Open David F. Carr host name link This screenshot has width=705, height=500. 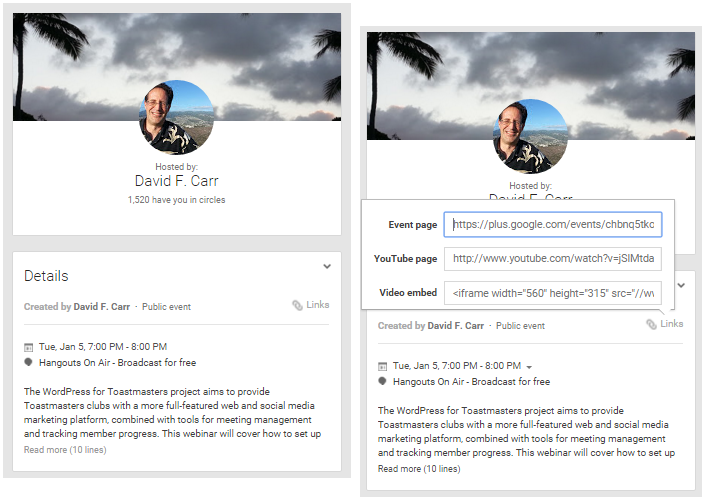176,181
